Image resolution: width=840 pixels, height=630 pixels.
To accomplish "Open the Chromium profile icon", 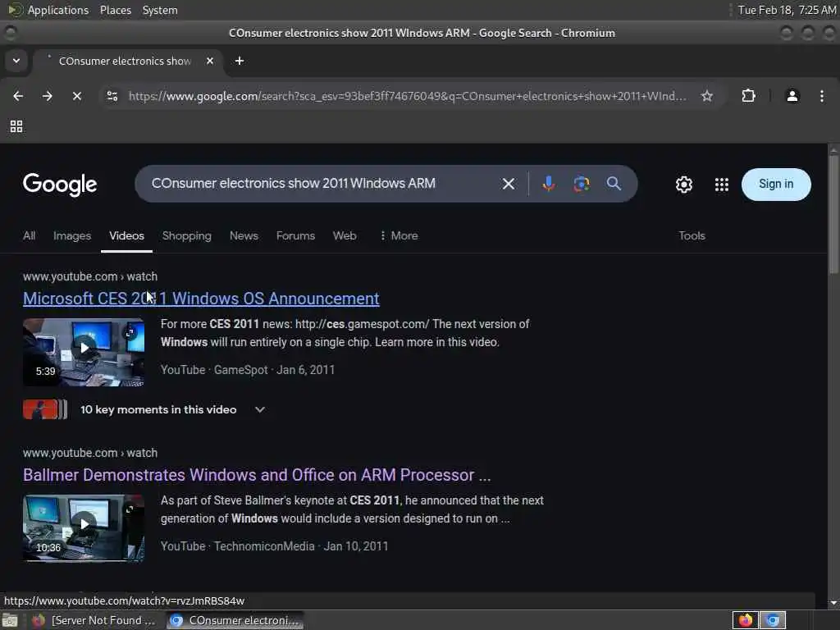I will point(792,96).
